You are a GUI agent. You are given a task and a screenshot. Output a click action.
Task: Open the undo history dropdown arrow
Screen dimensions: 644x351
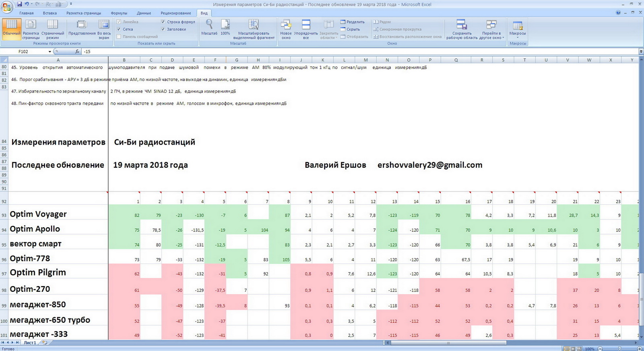[31, 4]
